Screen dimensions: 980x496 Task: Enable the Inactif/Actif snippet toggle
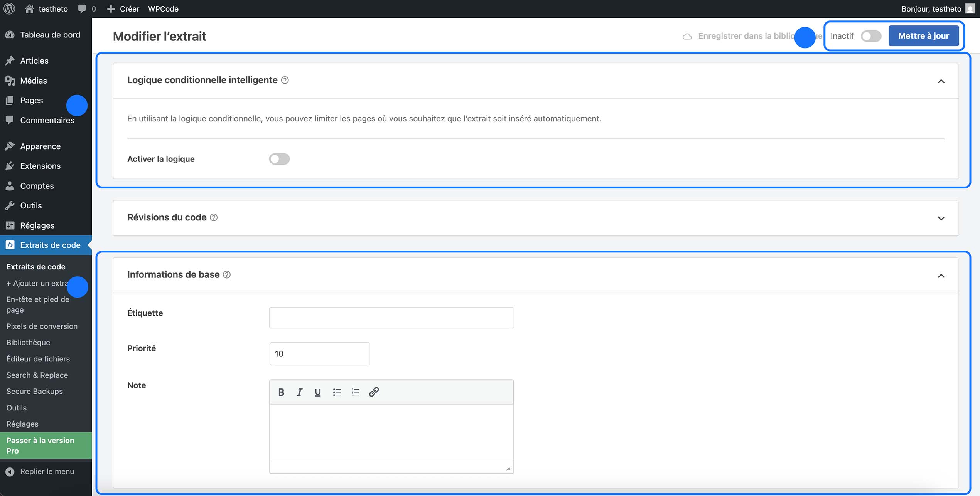871,36
